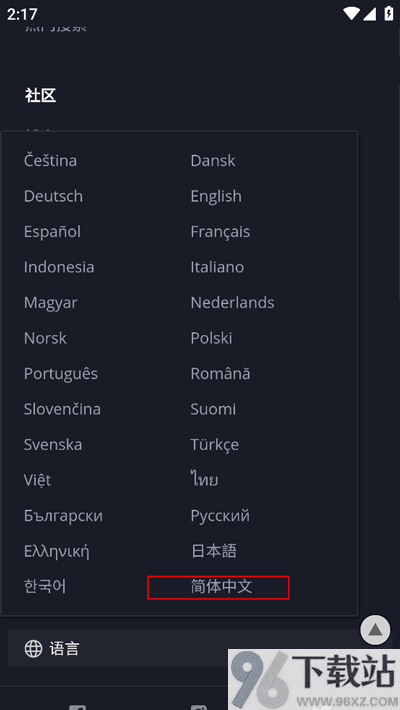
Task: Select 简体中文 from language list
Action: click(221, 587)
